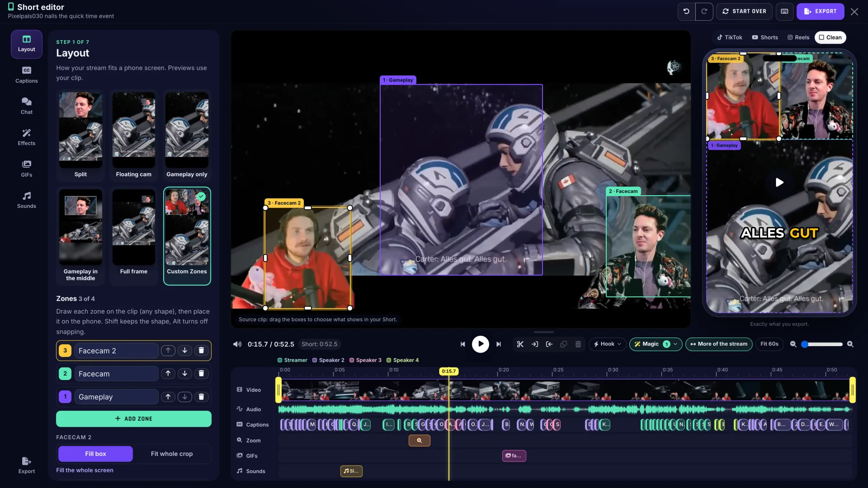Viewport: 868px width, 488px height.
Task: Mute the preview volume speaker
Action: click(x=237, y=344)
